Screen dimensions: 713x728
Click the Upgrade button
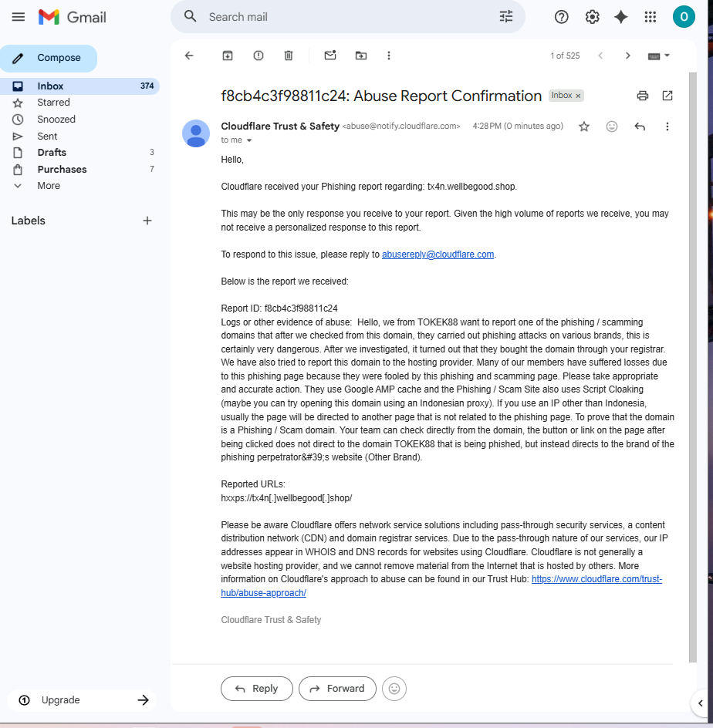83,700
